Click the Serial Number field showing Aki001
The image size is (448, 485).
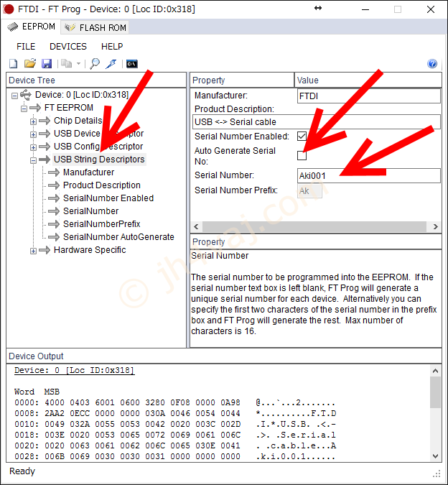point(369,176)
